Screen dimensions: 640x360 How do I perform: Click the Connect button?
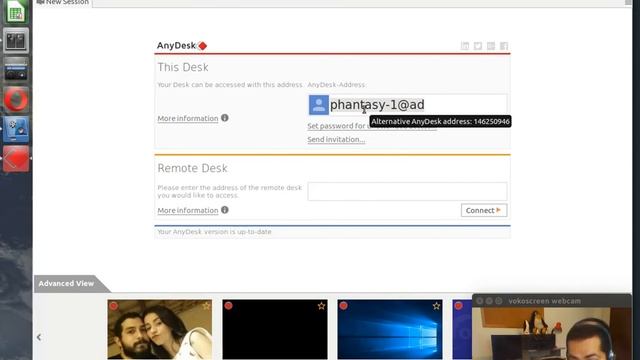[484, 210]
